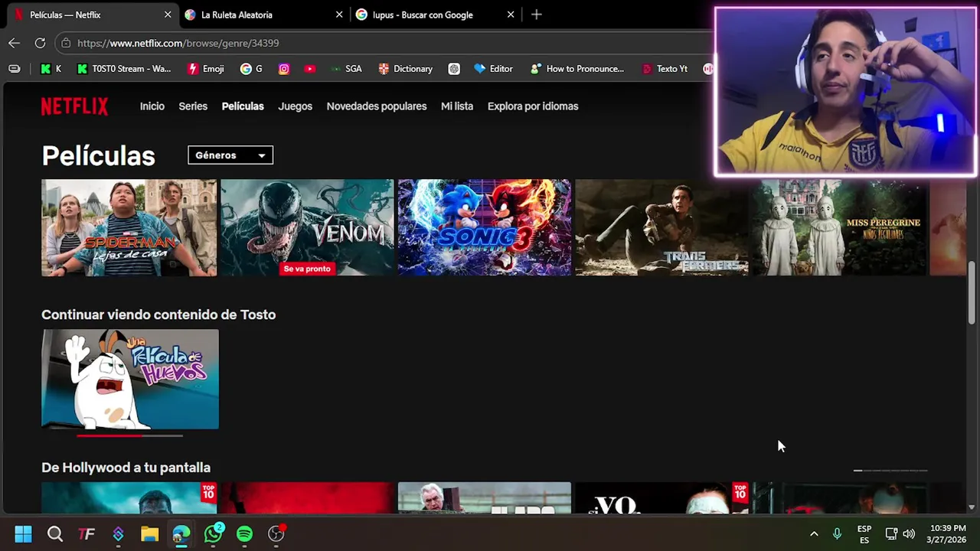Open the ChatGPT bookmark icon
The width and height of the screenshot is (980, 551).
(x=454, y=69)
